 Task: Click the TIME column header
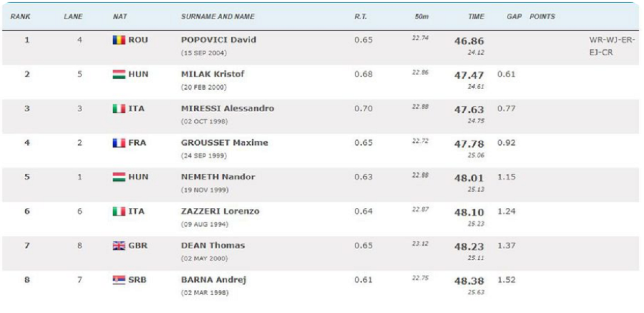(x=476, y=17)
